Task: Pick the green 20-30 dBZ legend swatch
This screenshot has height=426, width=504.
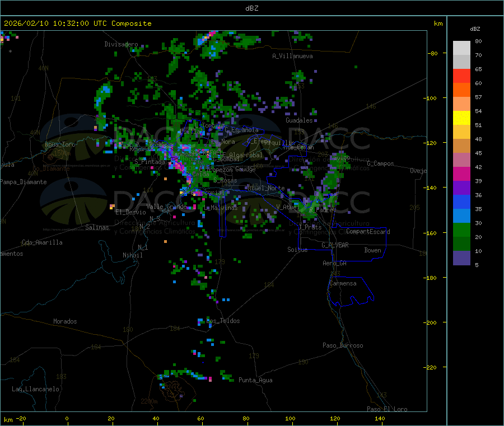Action: pos(461,230)
